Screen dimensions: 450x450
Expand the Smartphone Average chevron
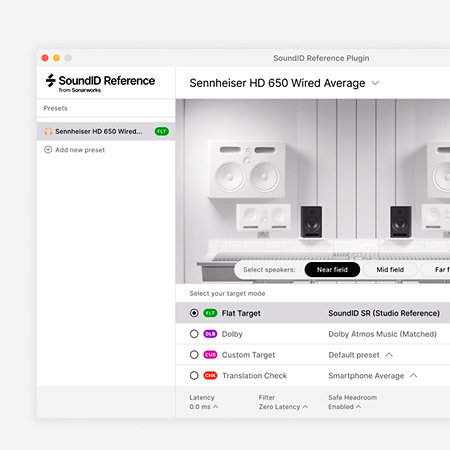tap(413, 376)
